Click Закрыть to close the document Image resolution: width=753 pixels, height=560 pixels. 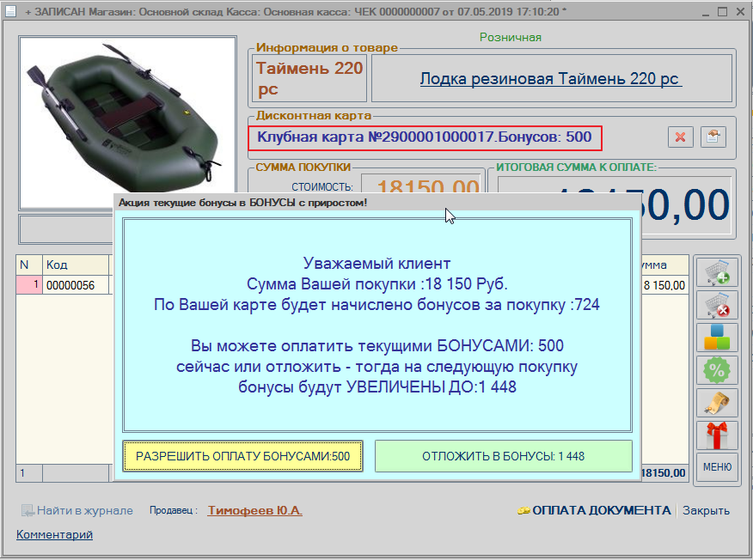click(706, 510)
